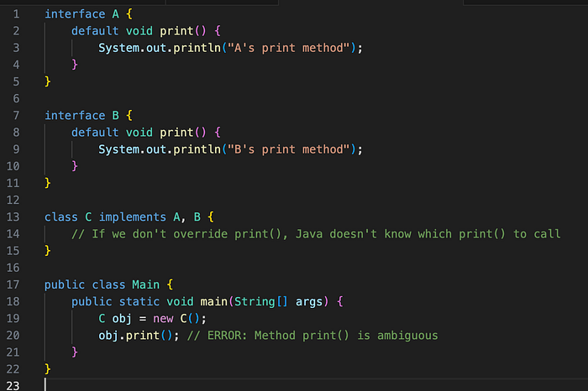Click closing brace on line 15

[x=48, y=251]
